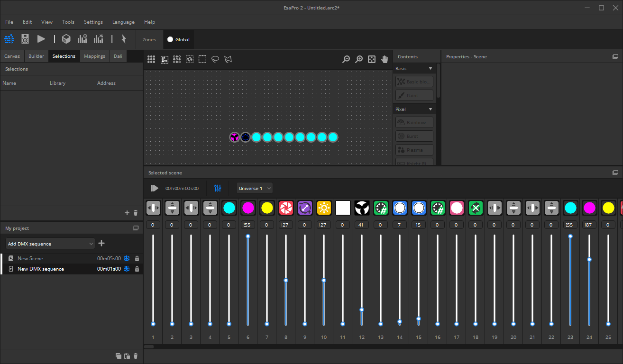The image size is (623, 364).
Task: Click the channel 24 fader handle
Action: [x=589, y=260]
